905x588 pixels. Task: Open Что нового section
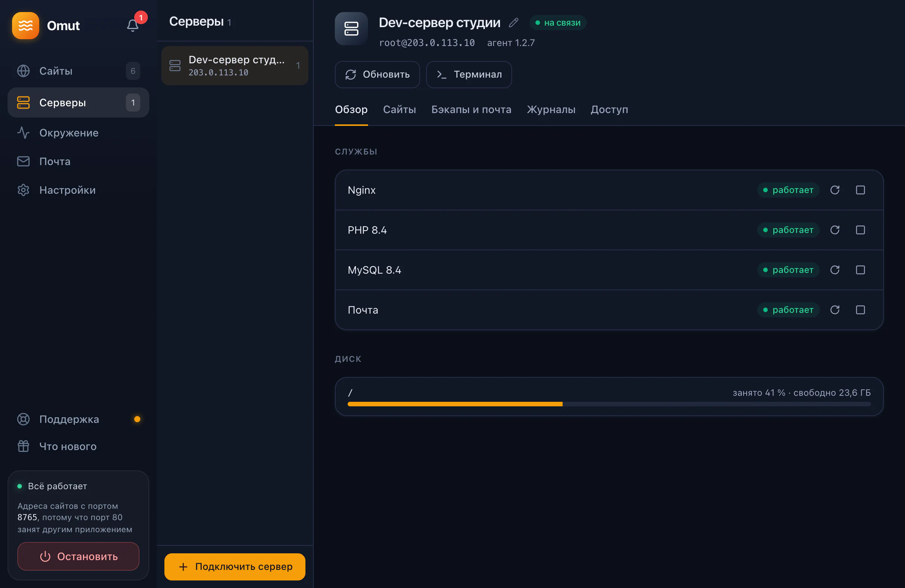click(x=78, y=446)
